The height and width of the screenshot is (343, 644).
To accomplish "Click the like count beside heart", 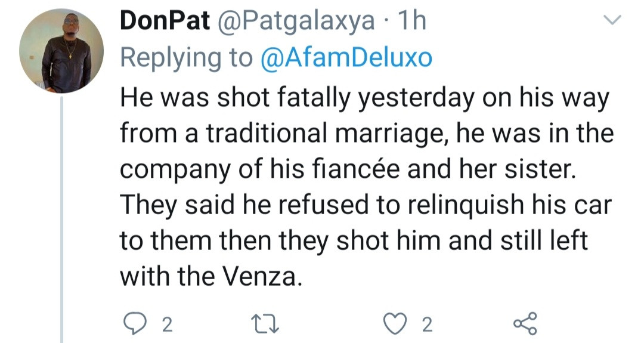I will click(x=426, y=325).
